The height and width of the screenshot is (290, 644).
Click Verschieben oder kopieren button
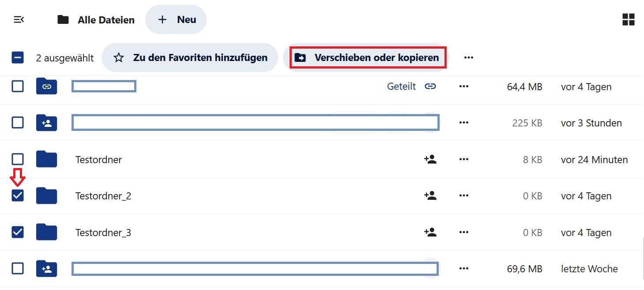point(368,57)
